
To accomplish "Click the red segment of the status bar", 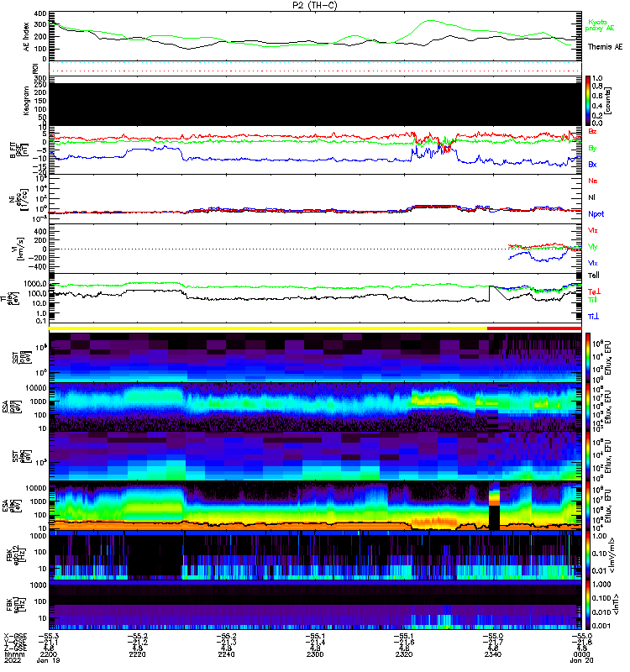I will [x=534, y=328].
